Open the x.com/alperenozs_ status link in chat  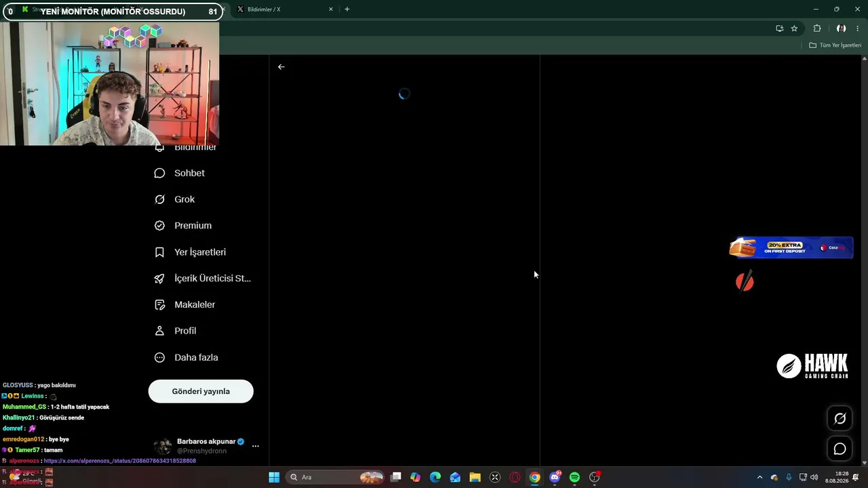[x=120, y=461]
